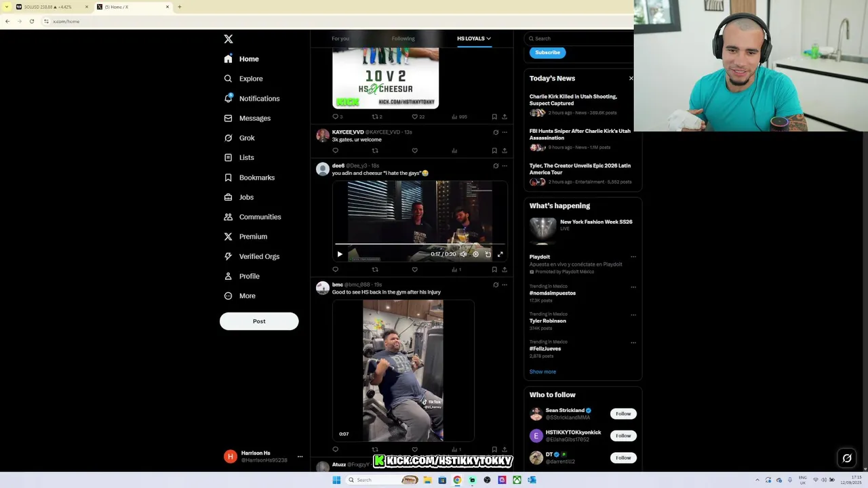Like the 10 V 2 post with 22 likes
The height and width of the screenshot is (488, 868).
tap(418, 117)
